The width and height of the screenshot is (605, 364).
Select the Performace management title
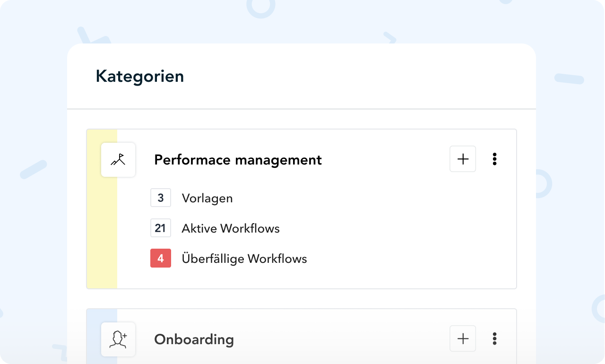click(238, 160)
